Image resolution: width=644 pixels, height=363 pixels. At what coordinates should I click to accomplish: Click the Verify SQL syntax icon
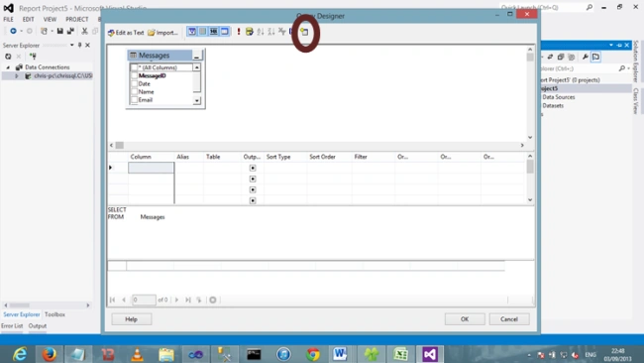(250, 32)
